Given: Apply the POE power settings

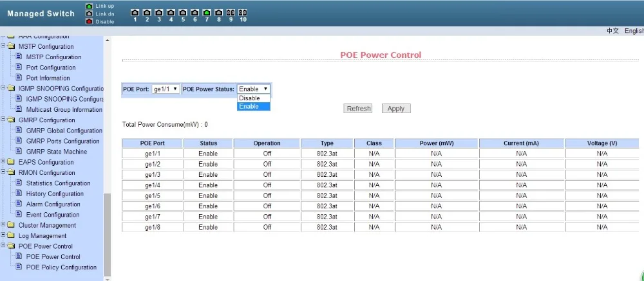Looking at the screenshot, I should tap(396, 109).
